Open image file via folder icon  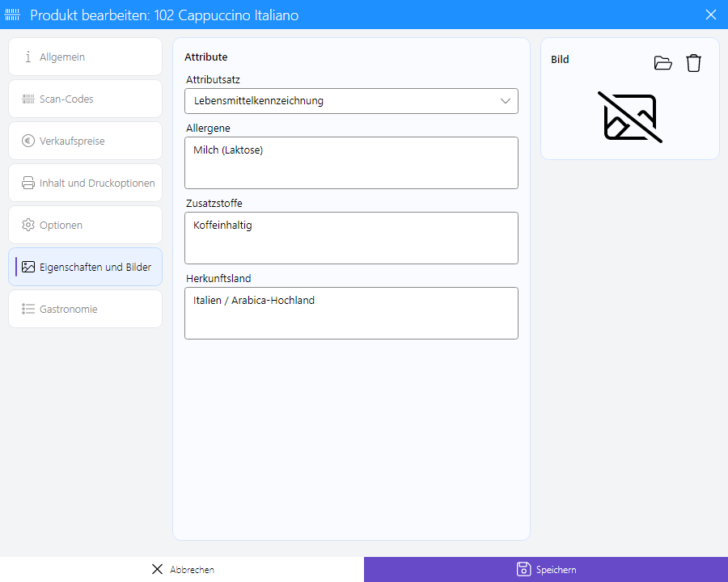click(x=663, y=63)
